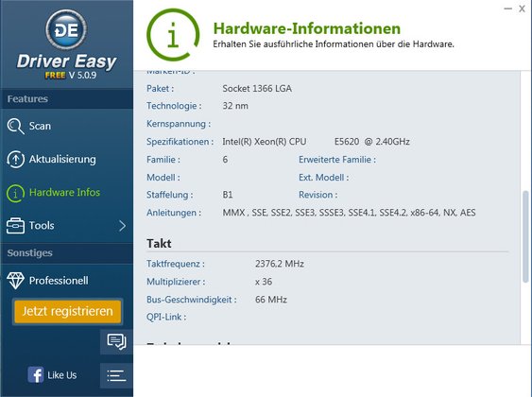Click the MMX, SSE instructions list
Viewport: 532px width, 397px height.
click(349, 213)
